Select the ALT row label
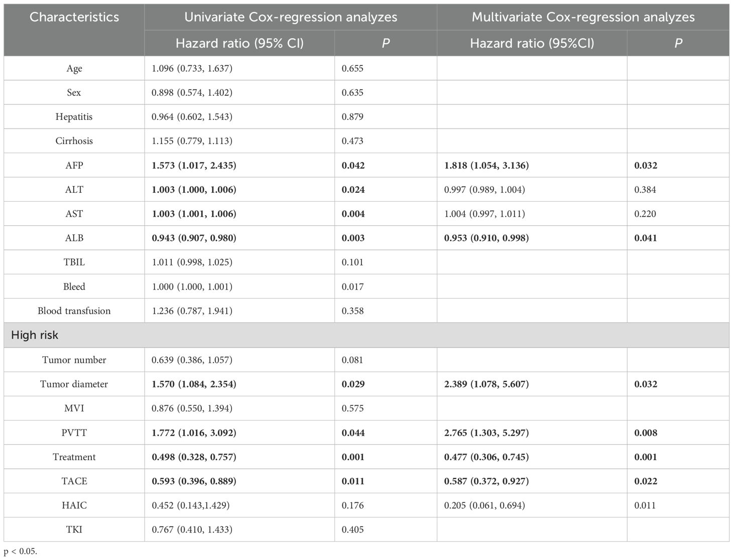733x560 pixels. (74, 190)
